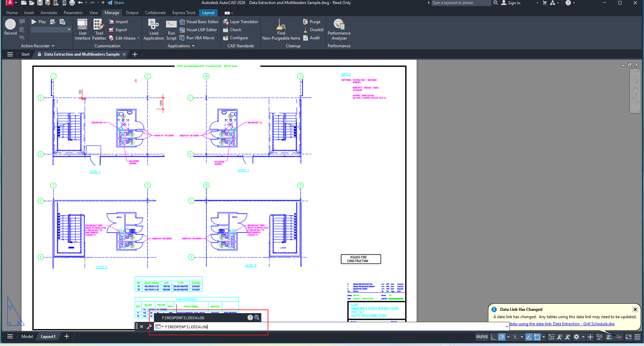Screen dimensions: 644x346
Task: Open the Visual LISP Editor
Action: (x=198, y=30)
